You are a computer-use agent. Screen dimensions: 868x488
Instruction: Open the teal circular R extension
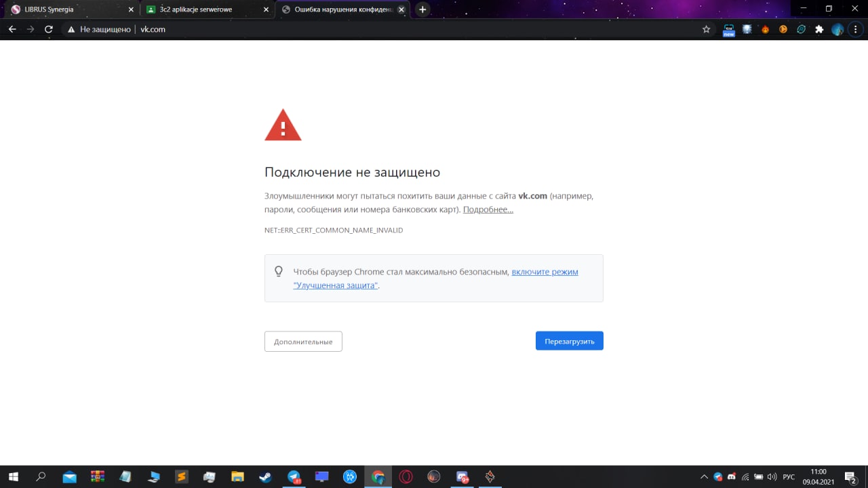(x=802, y=29)
